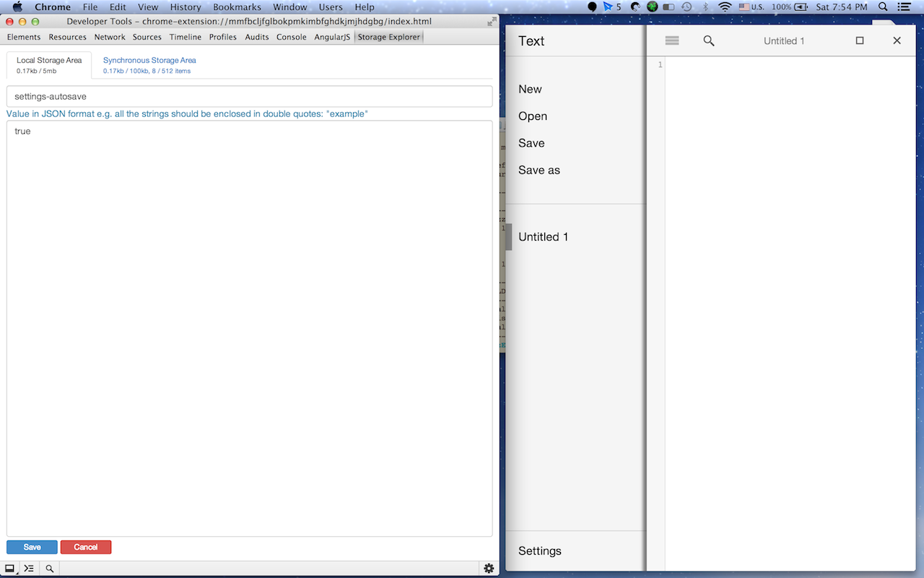Open the Apple menu
This screenshot has height=578, width=924.
click(17, 7)
